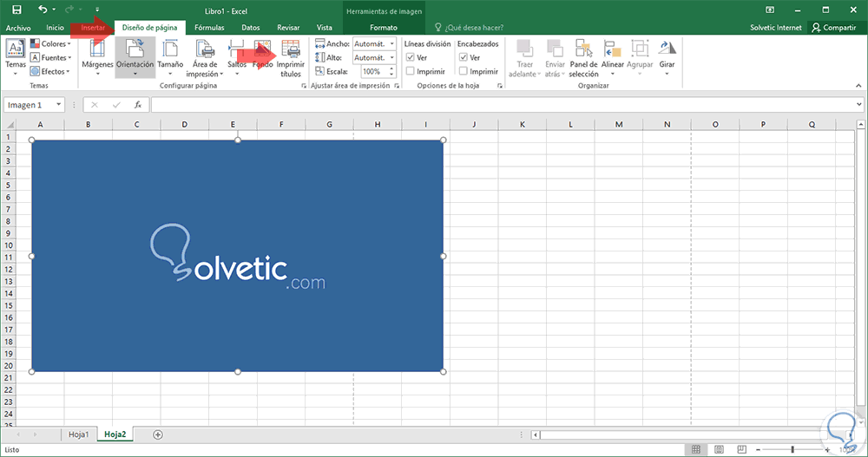This screenshot has width=868, height=457.
Task: Zoom out with the minus icon
Action: click(x=759, y=450)
